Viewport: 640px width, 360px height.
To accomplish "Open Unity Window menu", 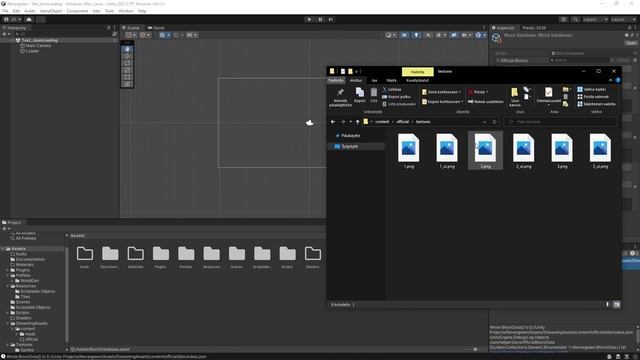I will pyautogui.click(x=126, y=11).
